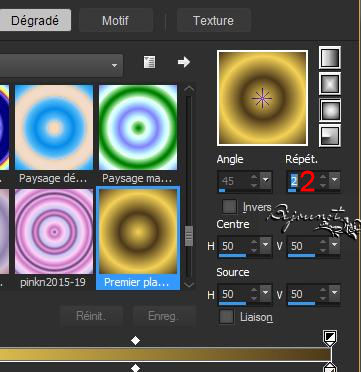Open the Répét. value dropdown arrow
The image size is (361, 372).
[334, 180]
